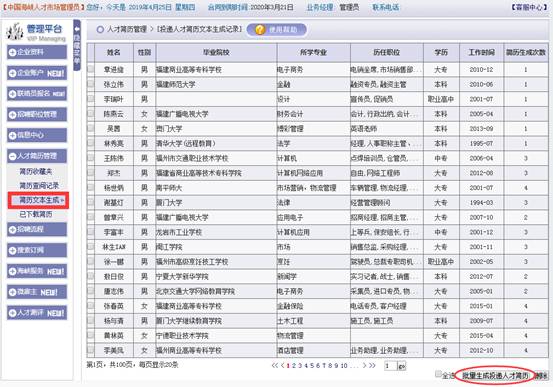Click the yellow question mark help icon
Viewport: 553px width, 387px height.
coord(260,30)
